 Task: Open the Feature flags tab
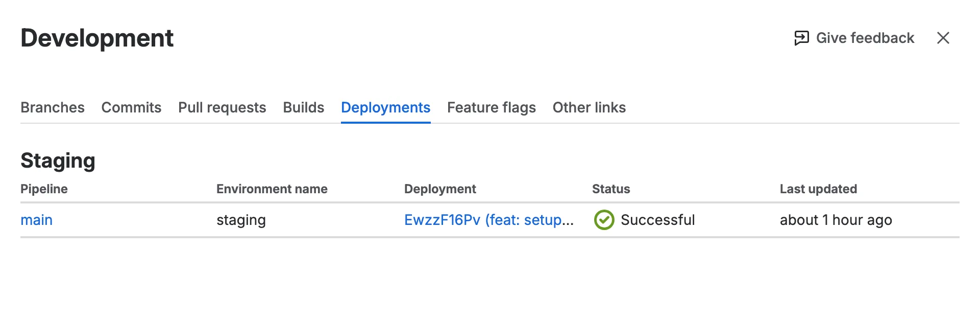[x=491, y=107]
